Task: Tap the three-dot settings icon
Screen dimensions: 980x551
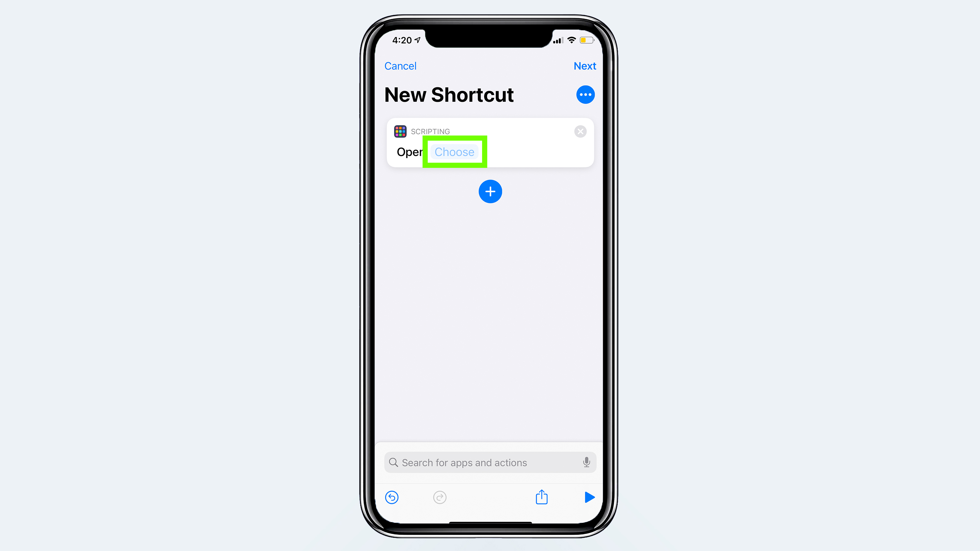Action: pyautogui.click(x=585, y=94)
